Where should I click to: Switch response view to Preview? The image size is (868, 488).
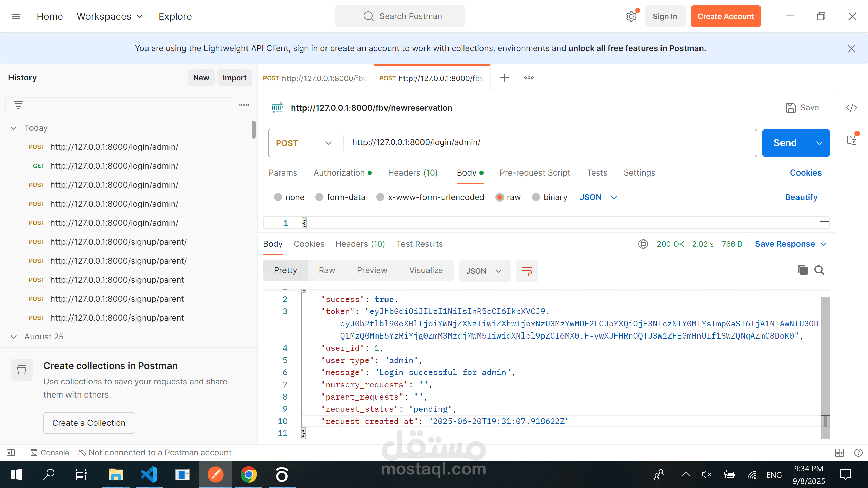click(372, 270)
